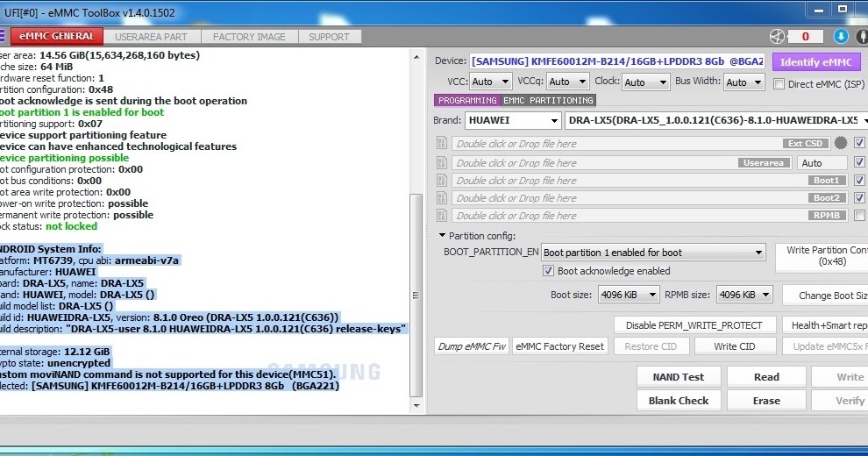Maximize the eMMC ToolBox window
The width and height of the screenshot is (868, 456).
843,10
